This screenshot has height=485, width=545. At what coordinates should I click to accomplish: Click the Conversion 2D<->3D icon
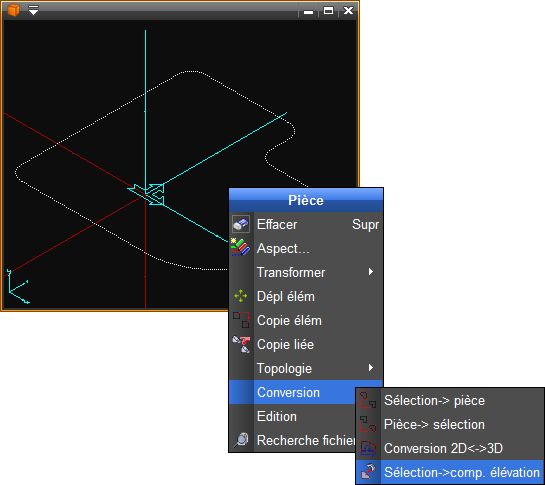click(x=368, y=448)
